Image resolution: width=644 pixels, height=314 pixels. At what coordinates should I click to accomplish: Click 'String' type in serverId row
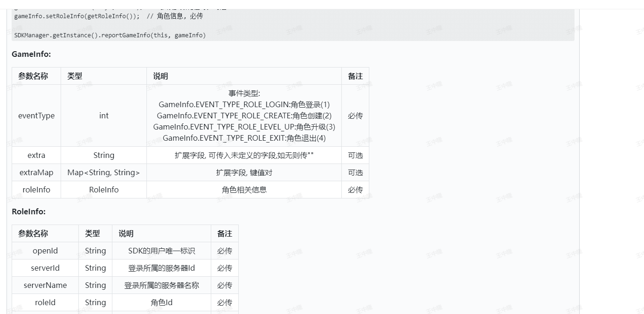(x=96, y=268)
